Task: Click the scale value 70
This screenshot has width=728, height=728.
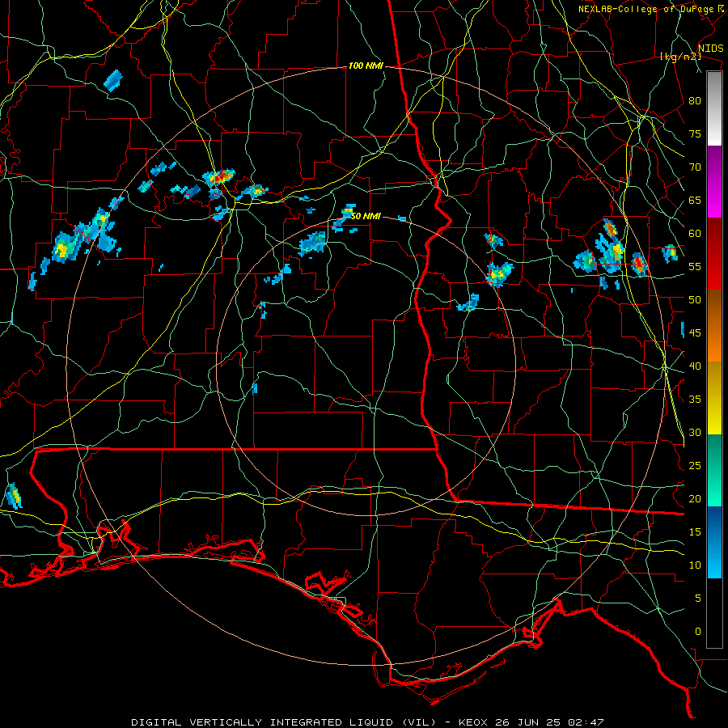Action: (x=695, y=167)
